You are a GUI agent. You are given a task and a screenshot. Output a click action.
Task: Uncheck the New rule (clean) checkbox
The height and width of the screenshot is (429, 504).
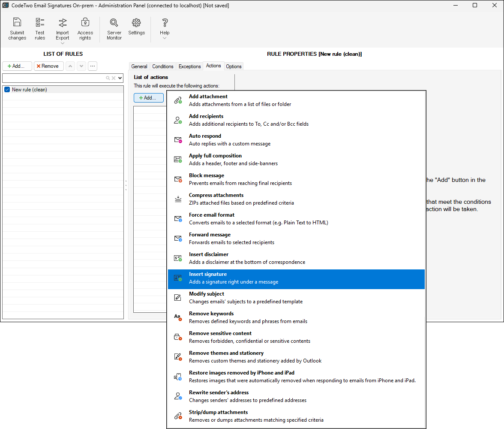coord(7,90)
